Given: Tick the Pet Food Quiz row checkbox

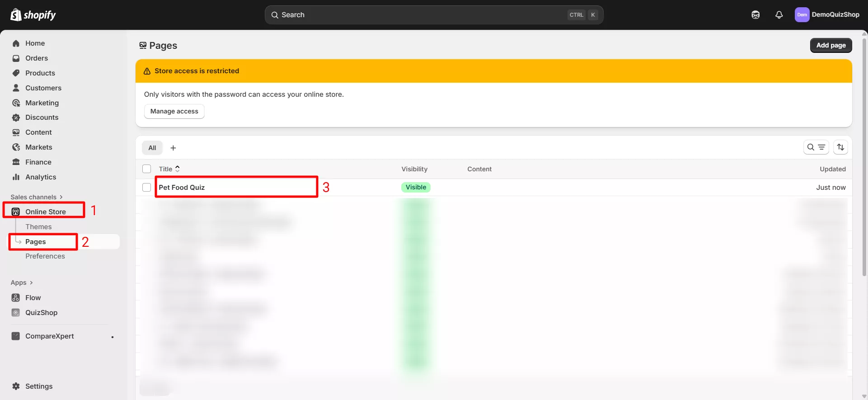Looking at the screenshot, I should [x=147, y=188].
